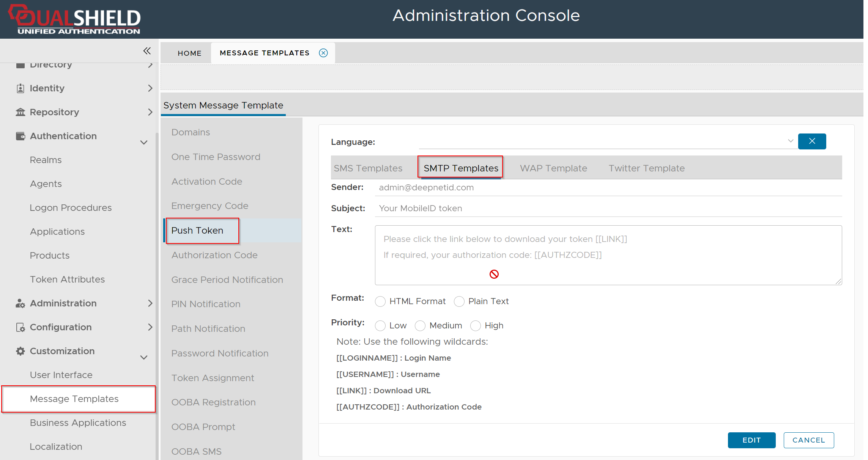Collapse the Authentication section chevron
This screenshot has height=460, width=868.
tap(144, 143)
